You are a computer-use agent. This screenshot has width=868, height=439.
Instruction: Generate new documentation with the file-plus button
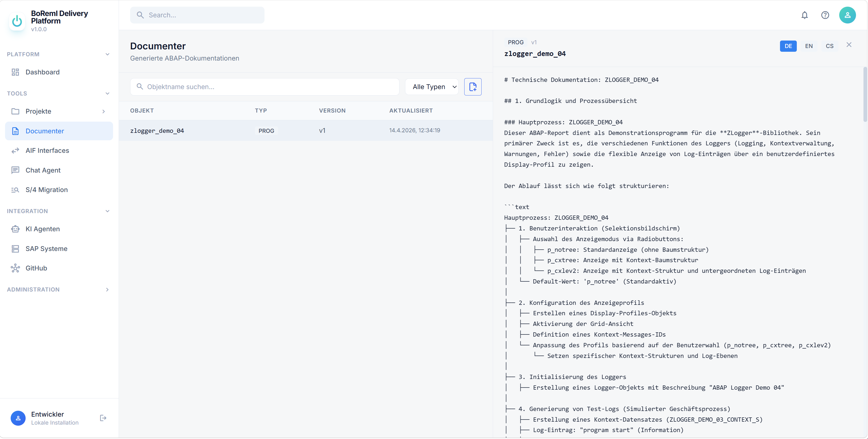(x=473, y=87)
